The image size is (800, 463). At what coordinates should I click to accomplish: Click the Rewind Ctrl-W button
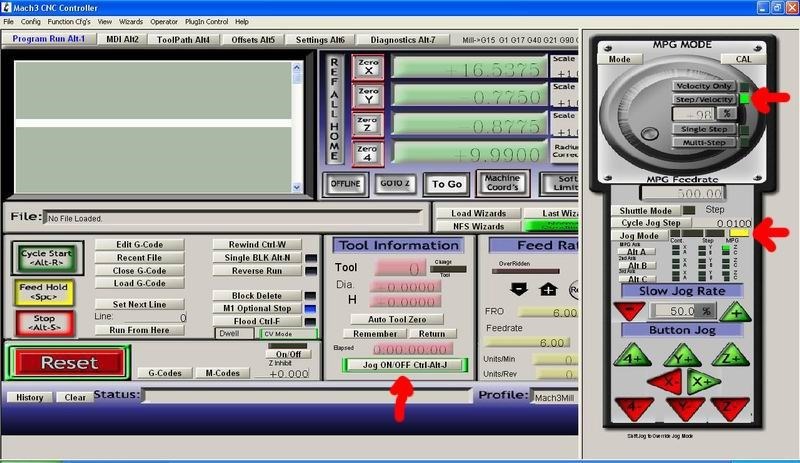[x=257, y=245]
